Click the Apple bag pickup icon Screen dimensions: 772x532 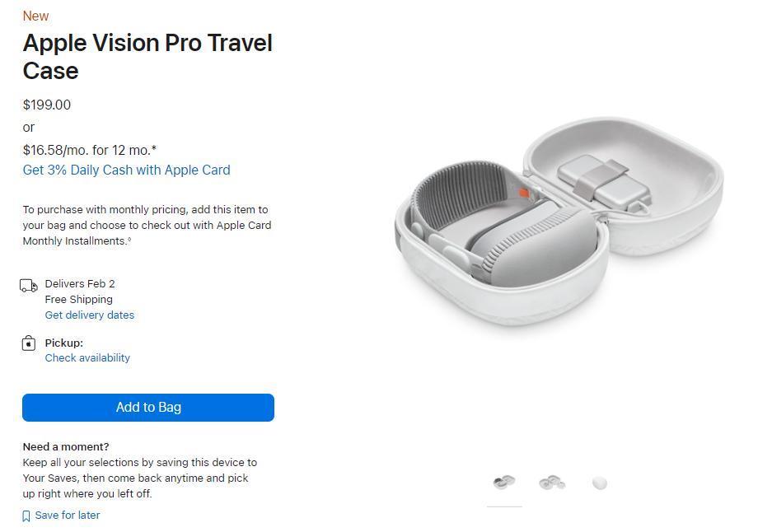(x=29, y=343)
